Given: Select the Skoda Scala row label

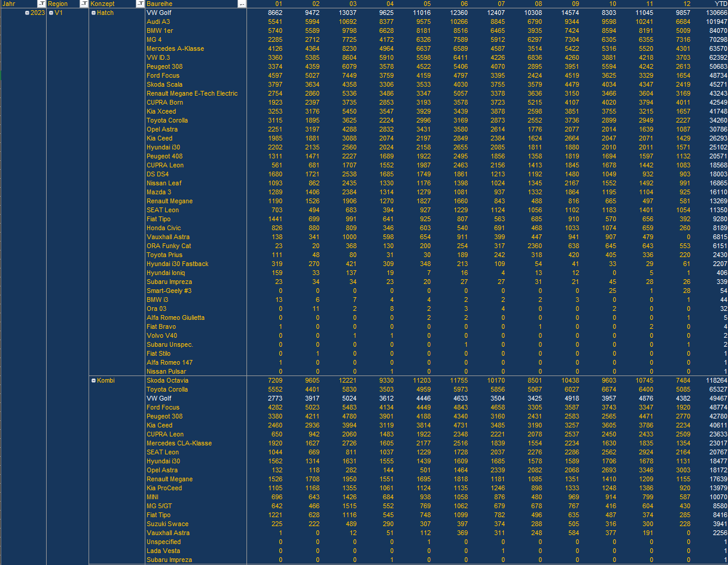Looking at the screenshot, I should pyautogui.click(x=165, y=84).
